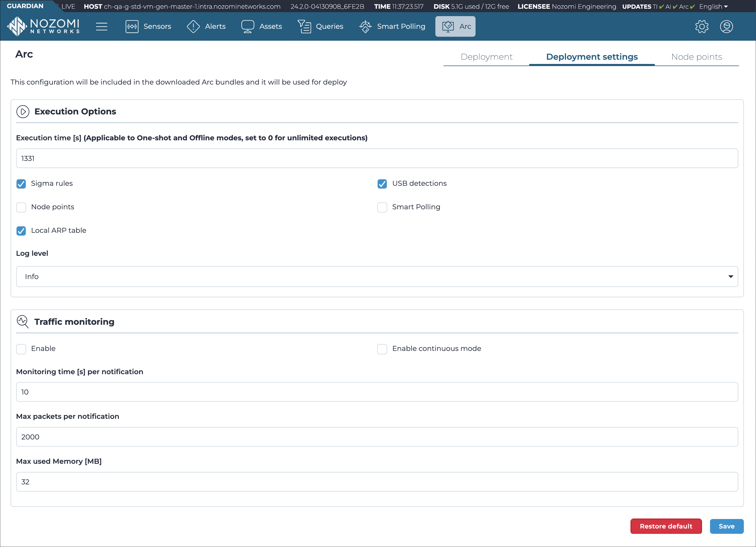
Task: Switch to the Deployment tab
Action: point(487,57)
